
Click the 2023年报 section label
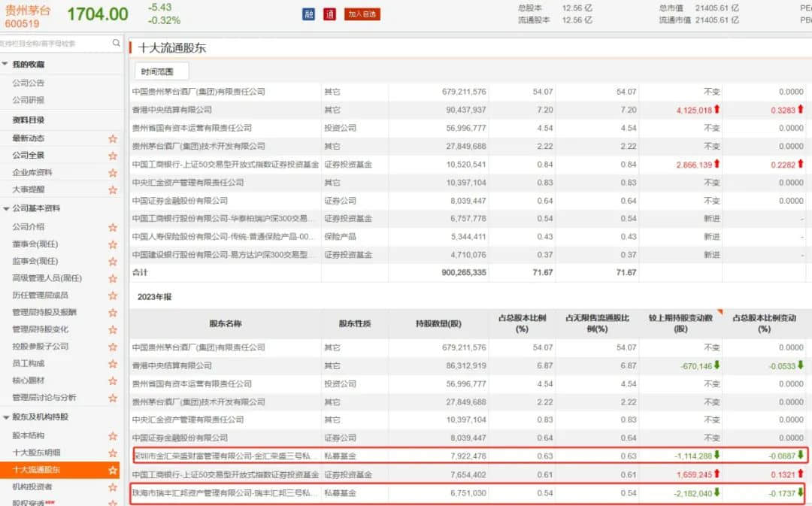point(154,297)
